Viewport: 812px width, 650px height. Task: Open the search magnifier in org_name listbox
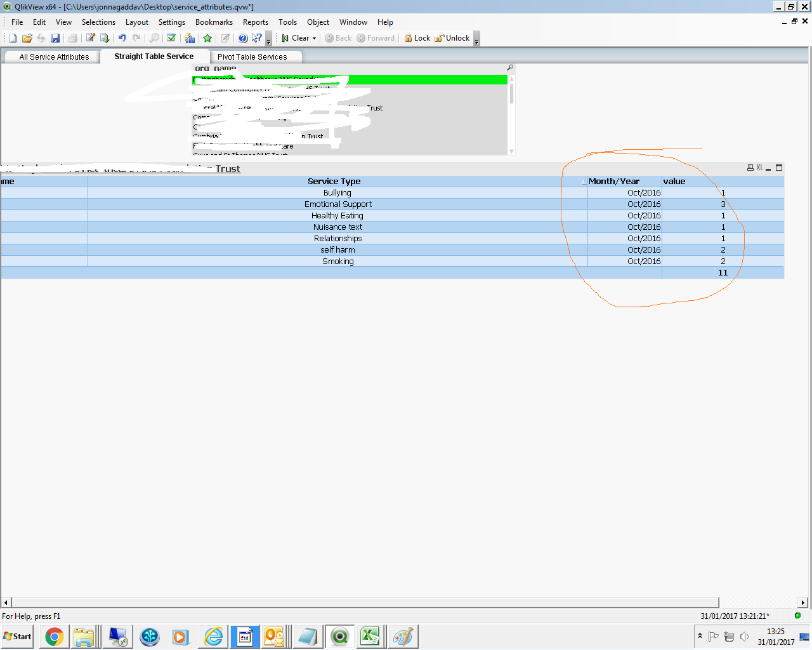click(x=510, y=67)
